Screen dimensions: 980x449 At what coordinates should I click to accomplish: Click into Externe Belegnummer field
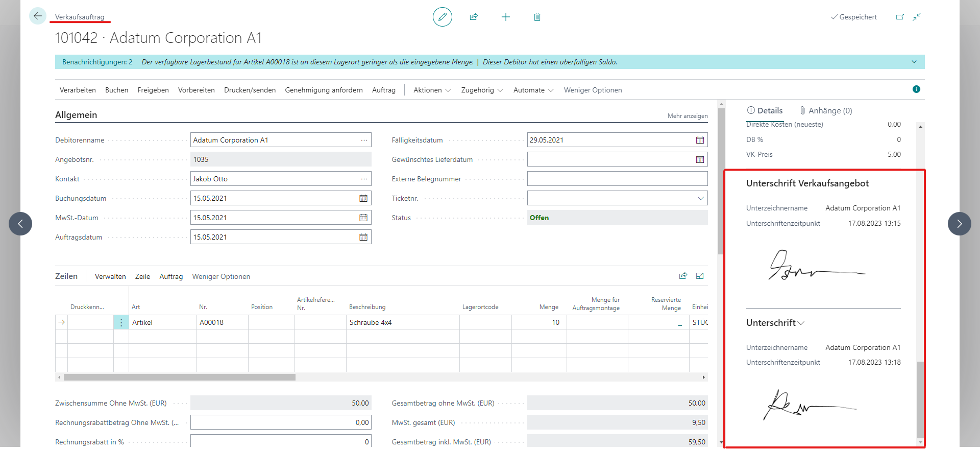(x=617, y=179)
